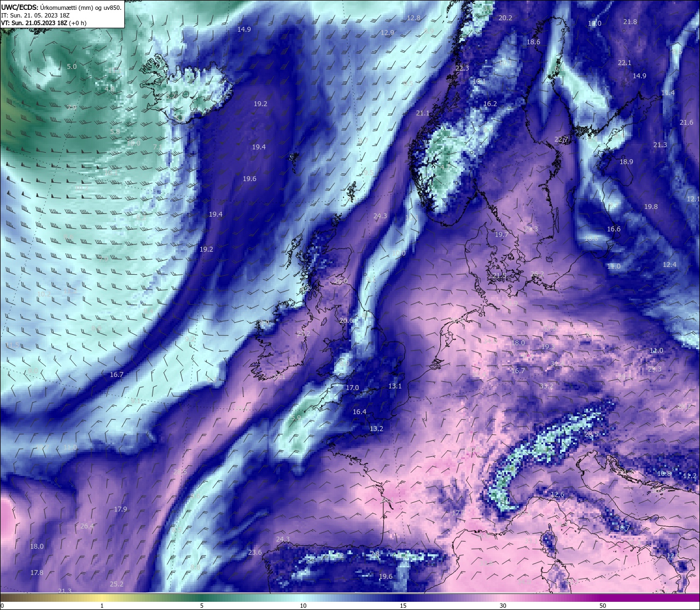This screenshot has height=610, width=700.
Task: Click the 20.2 value label
Action: 506,18
